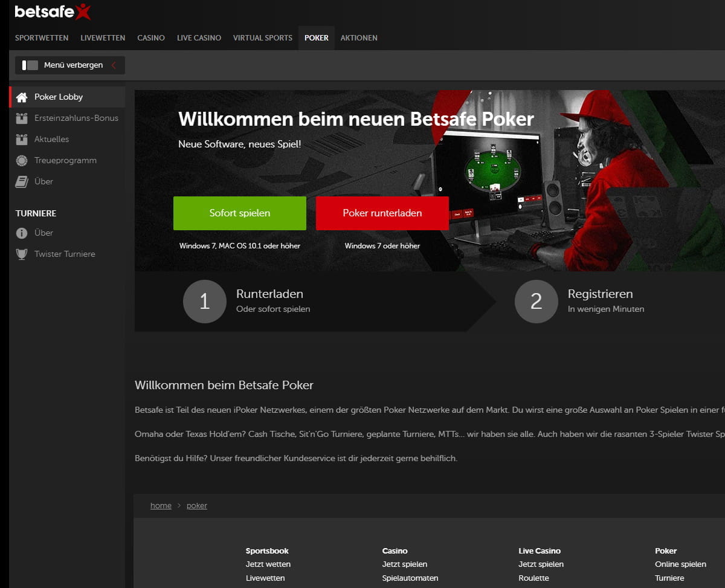This screenshot has width=725, height=588.
Task: Click Jetzt wetten in the footer
Action: [x=268, y=564]
